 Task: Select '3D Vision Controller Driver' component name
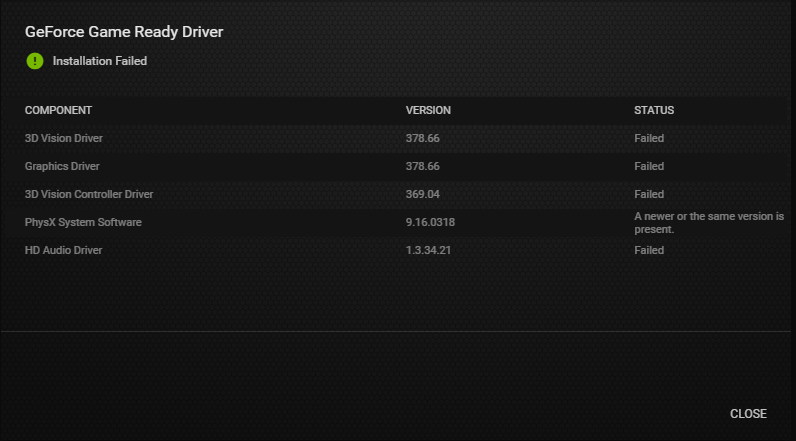89,194
